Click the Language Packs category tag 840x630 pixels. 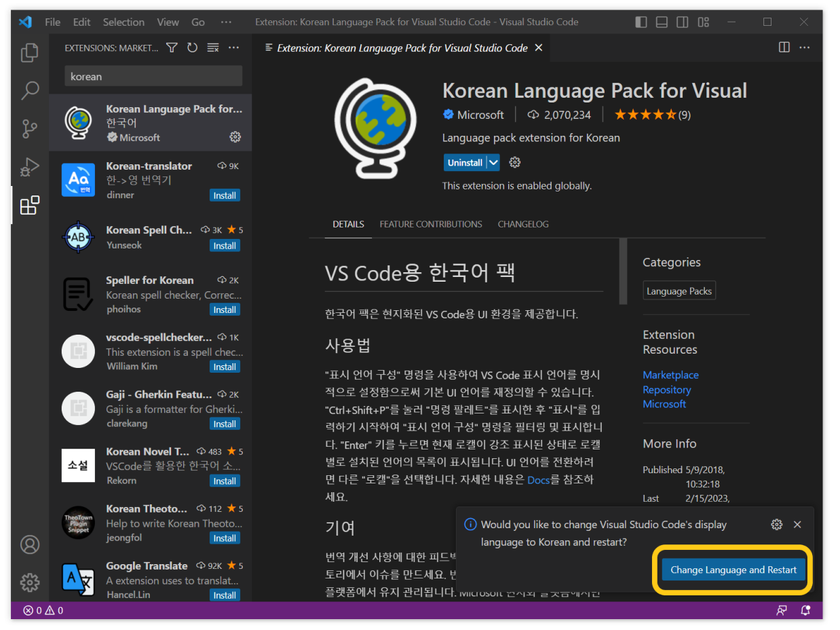[679, 291]
